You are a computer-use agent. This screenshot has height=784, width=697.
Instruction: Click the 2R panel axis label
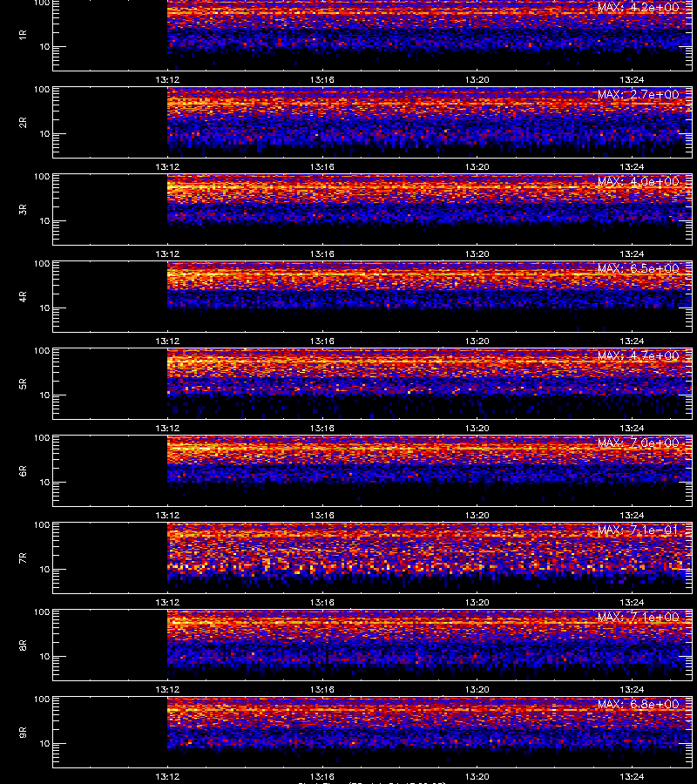point(23,123)
